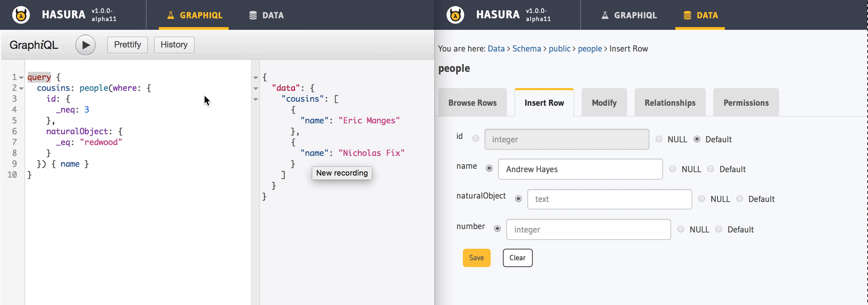Fold the "data" object in results
The width and height of the screenshot is (868, 305).
(256, 88)
